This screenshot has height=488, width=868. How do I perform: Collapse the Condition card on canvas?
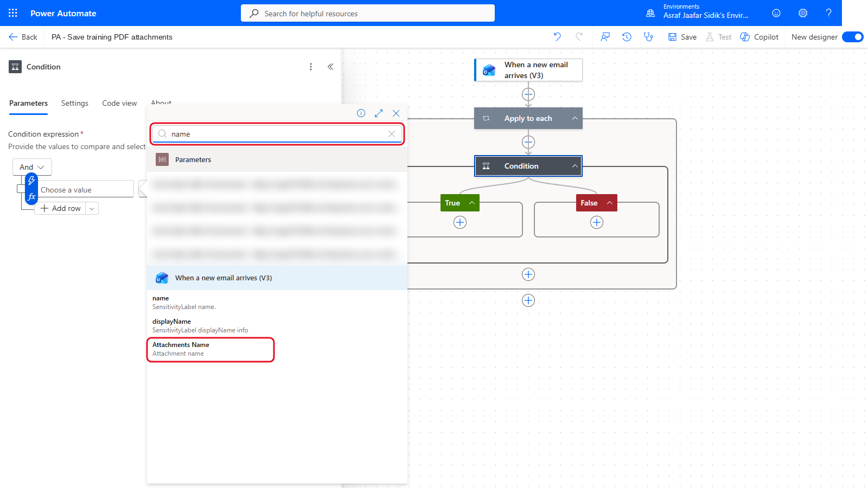(575, 166)
